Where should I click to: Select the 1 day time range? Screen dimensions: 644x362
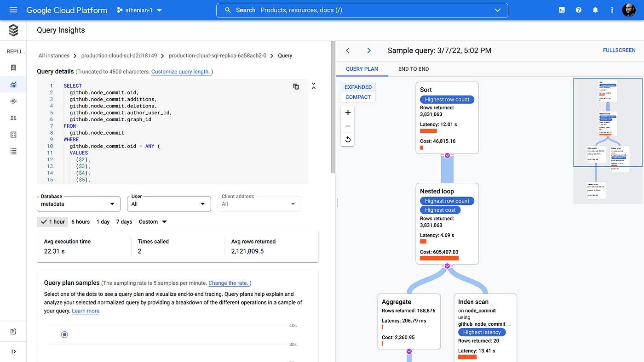103,222
